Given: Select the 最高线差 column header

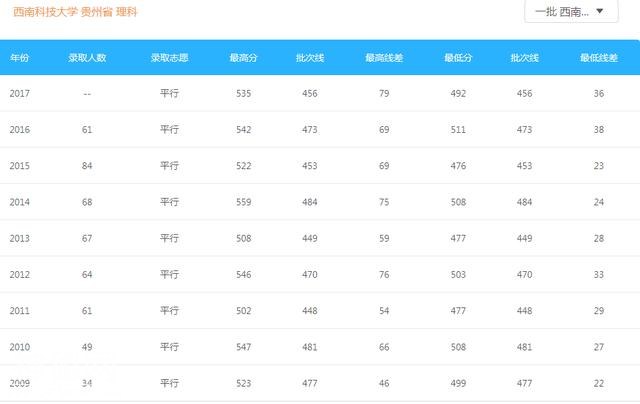Looking at the screenshot, I should 384,58.
